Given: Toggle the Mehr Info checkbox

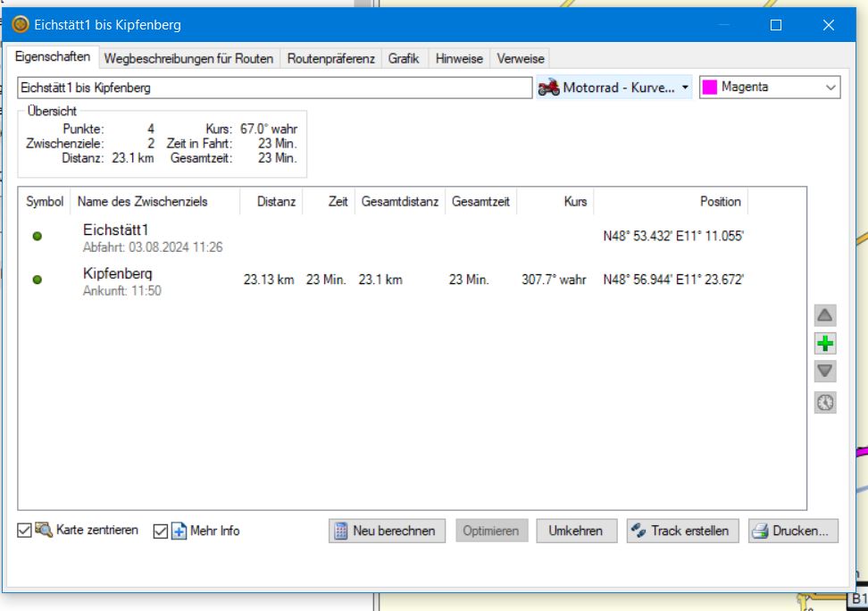Looking at the screenshot, I should point(162,531).
